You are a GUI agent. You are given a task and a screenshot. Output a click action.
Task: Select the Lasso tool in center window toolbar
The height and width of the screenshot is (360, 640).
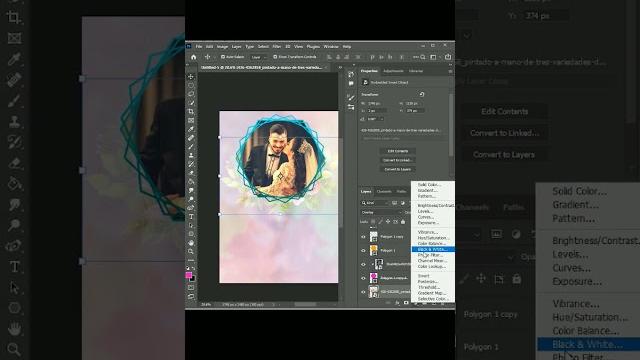tap(191, 94)
